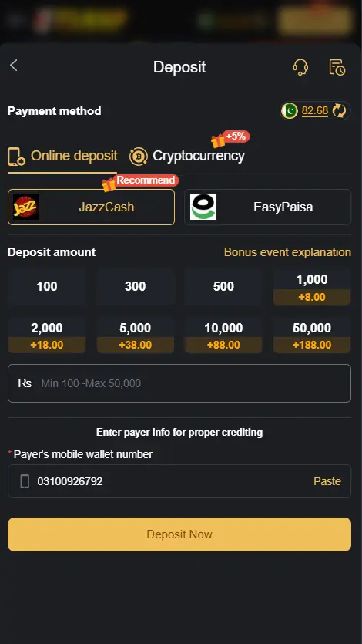Go back using the left arrow icon
The height and width of the screenshot is (644, 362).
14,66
